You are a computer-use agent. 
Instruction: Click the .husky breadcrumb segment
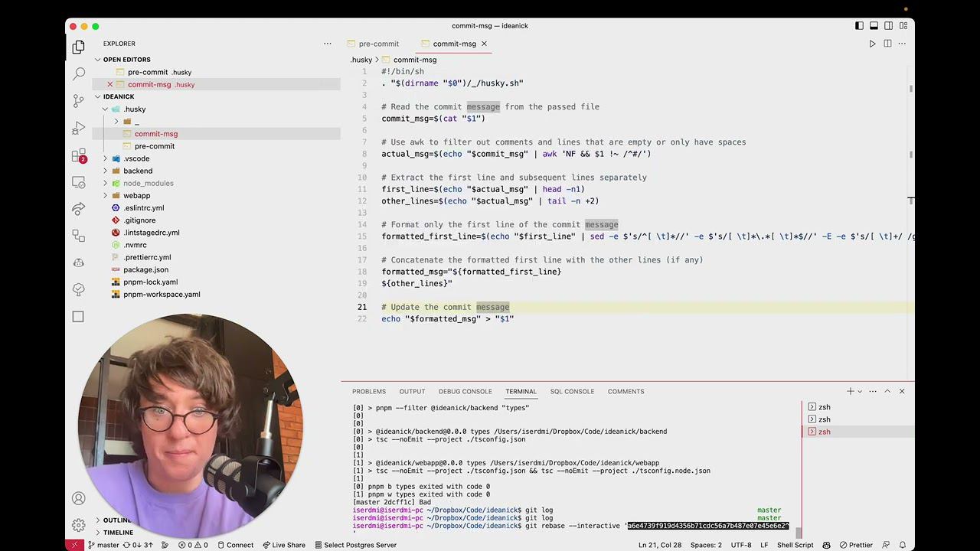tap(361, 60)
